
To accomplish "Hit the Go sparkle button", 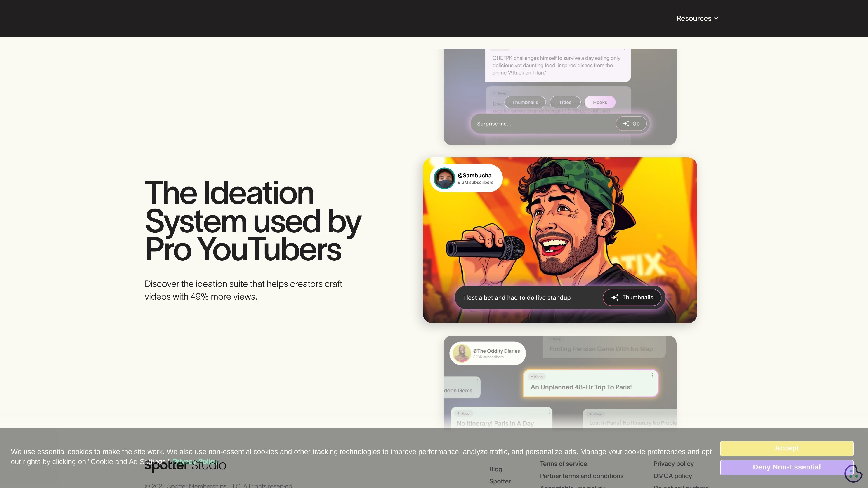I will point(631,124).
